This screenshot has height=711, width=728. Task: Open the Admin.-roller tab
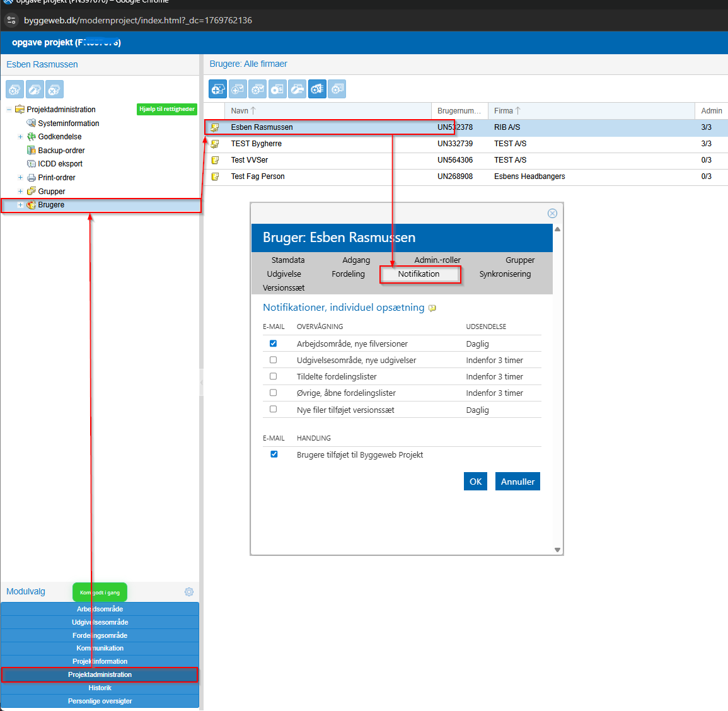(x=437, y=260)
